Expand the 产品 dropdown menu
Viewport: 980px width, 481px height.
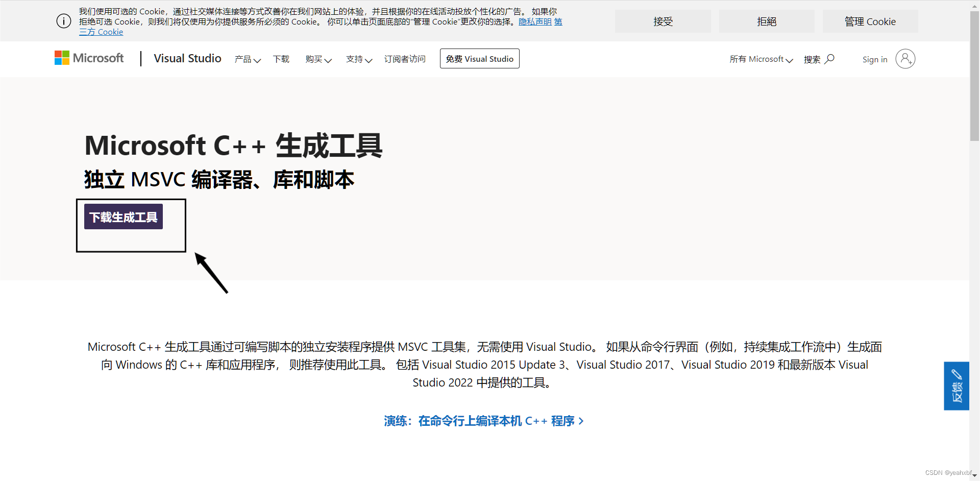[x=248, y=59]
